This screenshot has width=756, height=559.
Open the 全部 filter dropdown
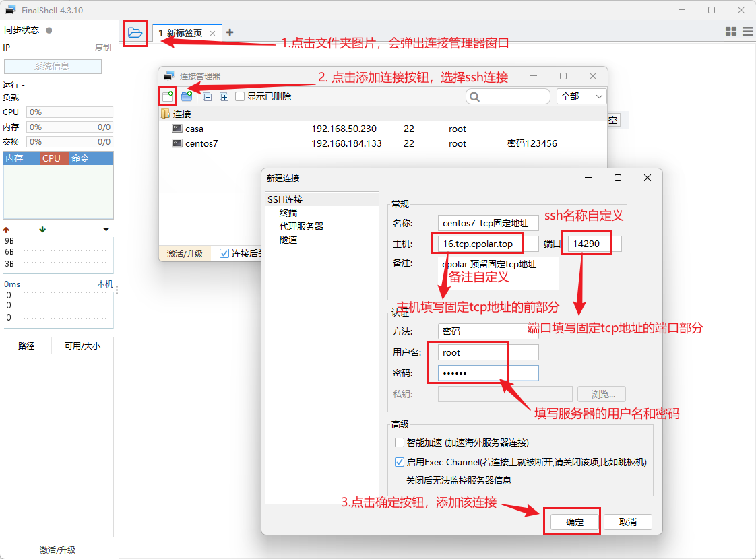(581, 96)
